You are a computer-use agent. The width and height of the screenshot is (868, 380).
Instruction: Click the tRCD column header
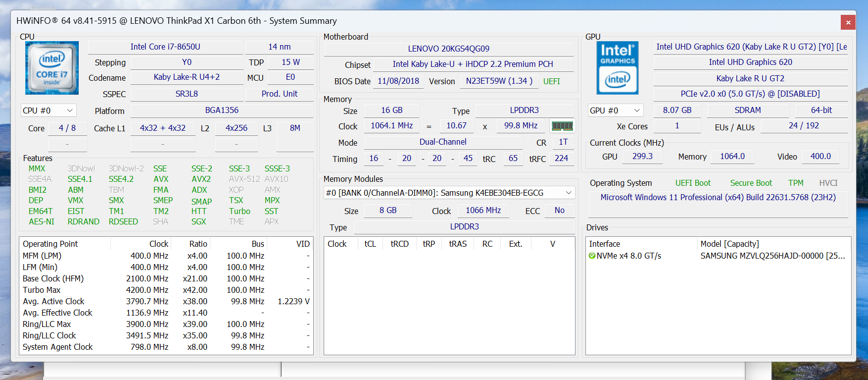click(399, 244)
